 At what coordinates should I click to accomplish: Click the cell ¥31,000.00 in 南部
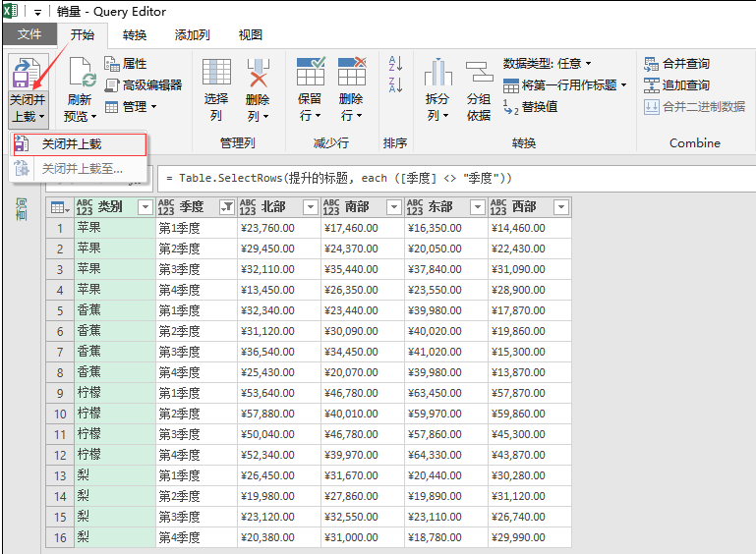[363, 537]
